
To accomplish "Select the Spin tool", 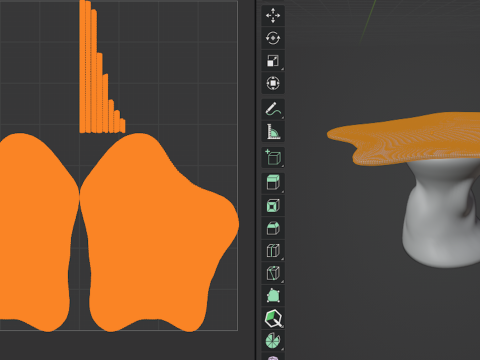I will [x=273, y=341].
